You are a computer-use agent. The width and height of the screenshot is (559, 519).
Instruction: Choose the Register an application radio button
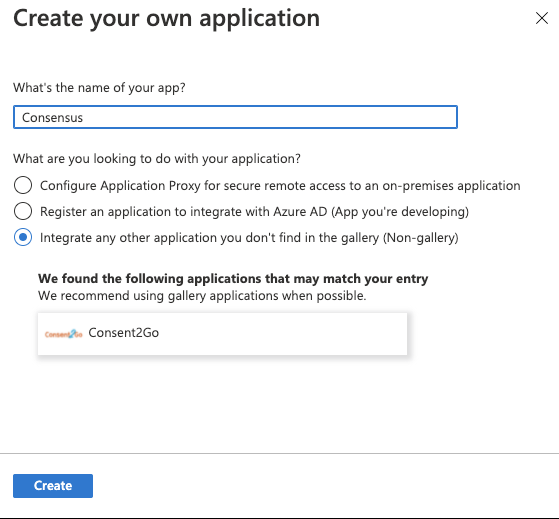(x=23, y=211)
